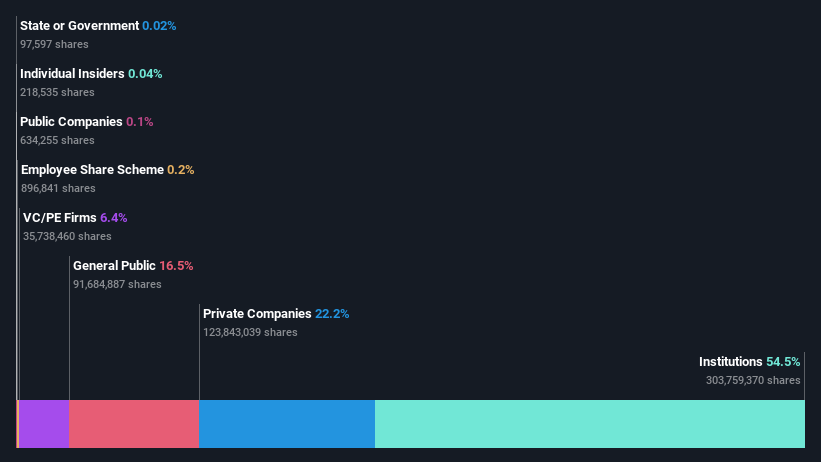Click the 91,684,887 shares text

[117, 284]
